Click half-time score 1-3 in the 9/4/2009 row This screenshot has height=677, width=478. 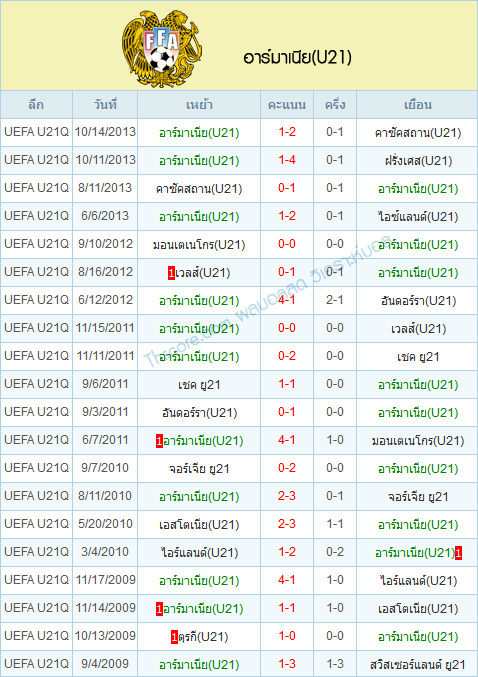(335, 664)
